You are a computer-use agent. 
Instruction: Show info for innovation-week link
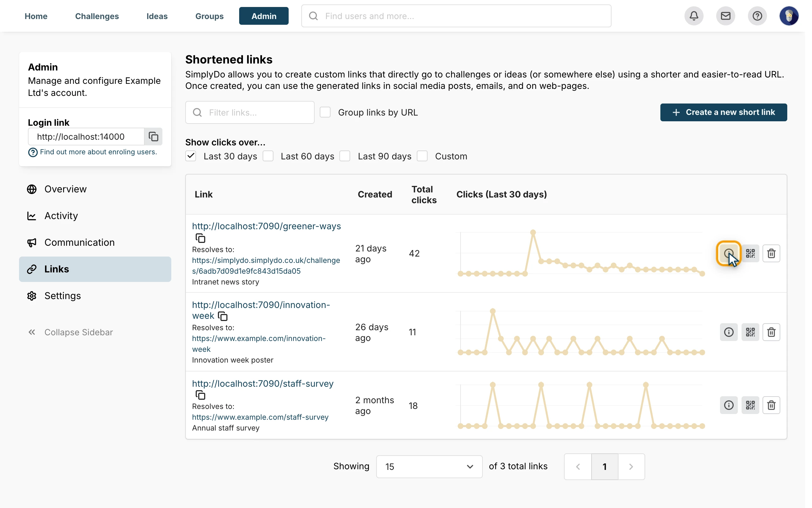click(729, 332)
